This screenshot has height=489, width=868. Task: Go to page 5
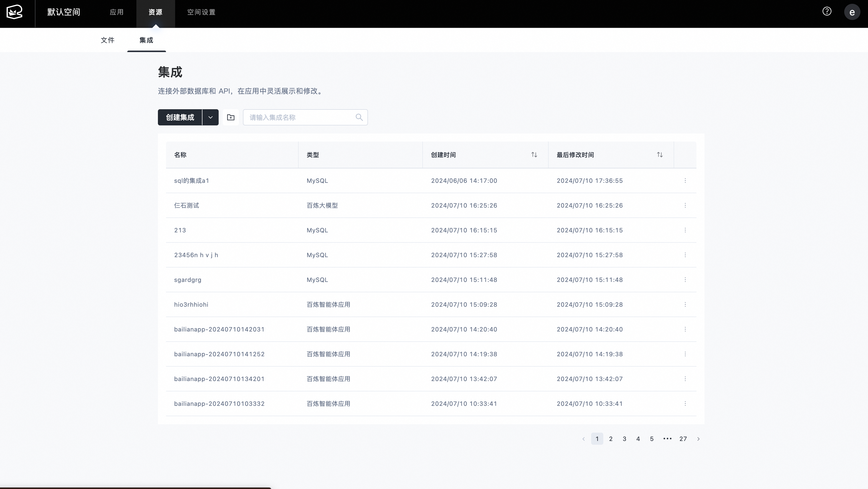pos(652,439)
